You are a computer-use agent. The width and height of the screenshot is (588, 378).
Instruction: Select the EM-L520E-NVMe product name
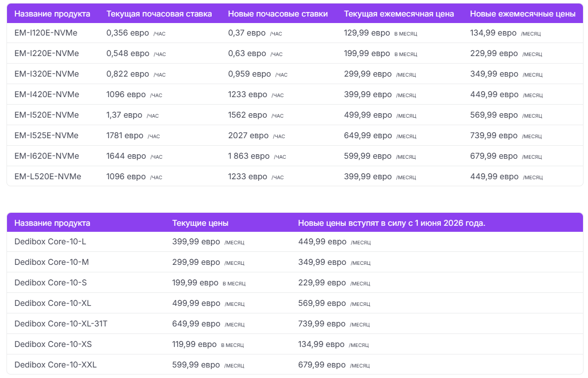(48, 177)
